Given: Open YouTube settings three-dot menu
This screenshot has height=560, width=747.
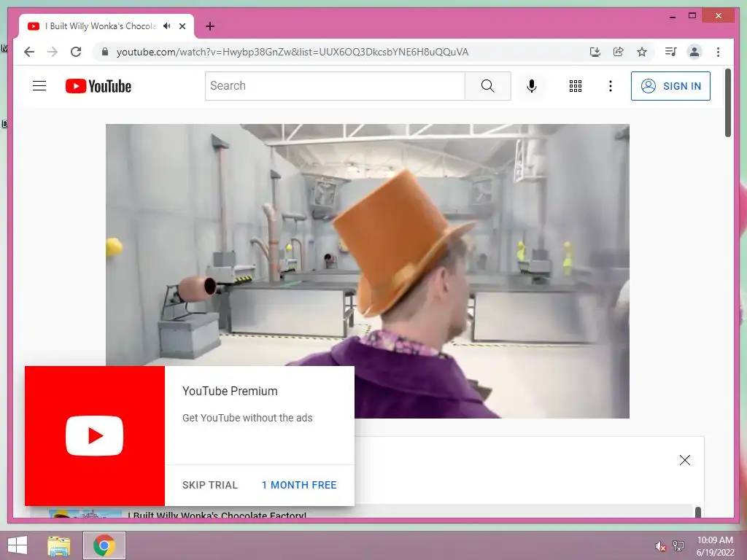Looking at the screenshot, I should click(x=611, y=86).
